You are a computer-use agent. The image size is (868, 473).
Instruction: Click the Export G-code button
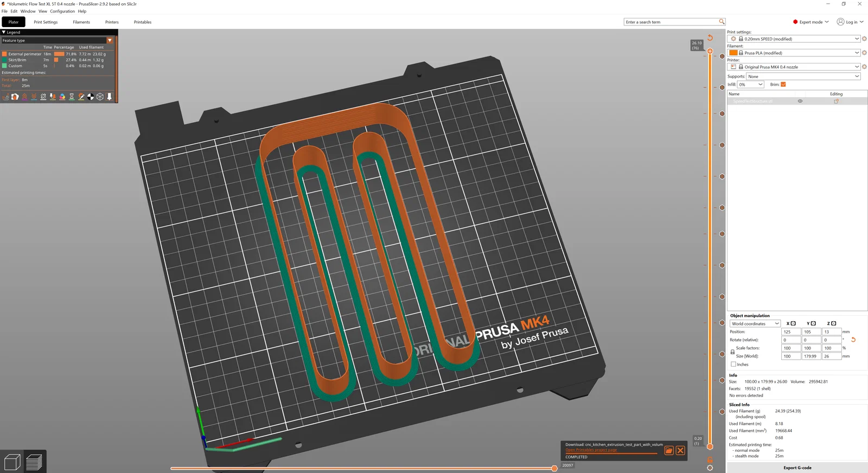pos(797,468)
